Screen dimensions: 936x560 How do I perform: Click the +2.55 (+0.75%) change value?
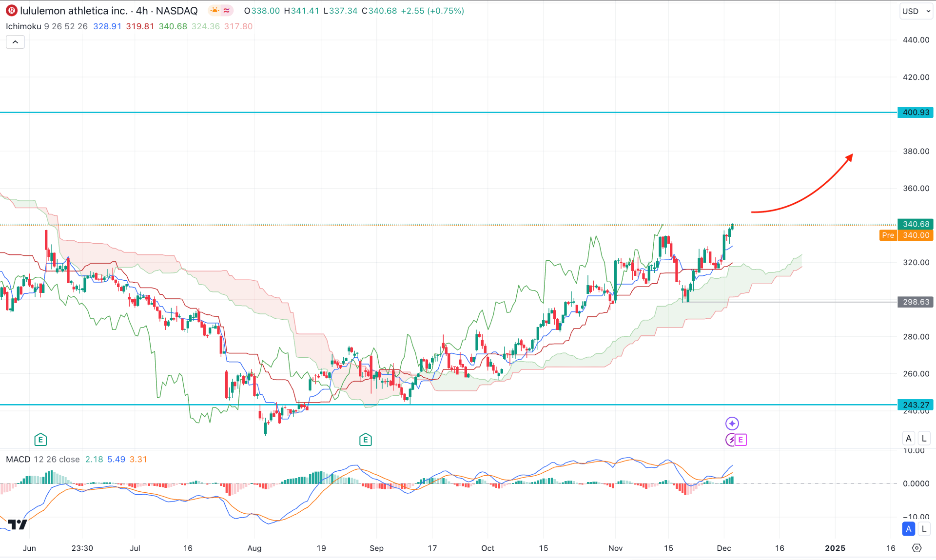click(432, 11)
